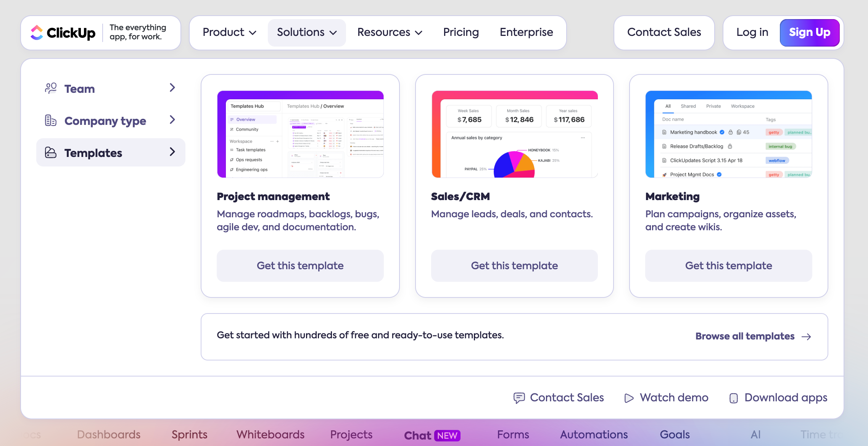The image size is (868, 446).
Task: Expand the Team submenu chevron
Action: point(172,88)
